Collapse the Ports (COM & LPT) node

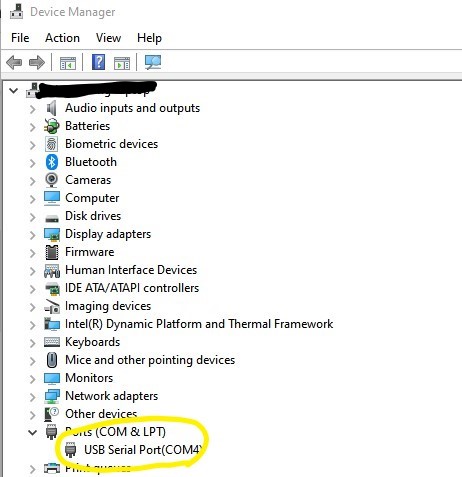tap(32, 433)
